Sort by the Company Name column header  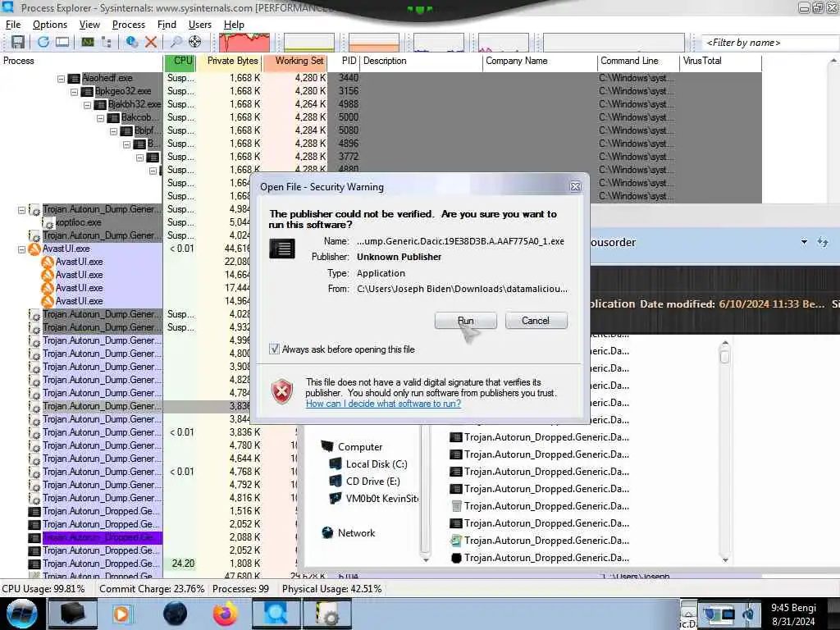(x=540, y=61)
